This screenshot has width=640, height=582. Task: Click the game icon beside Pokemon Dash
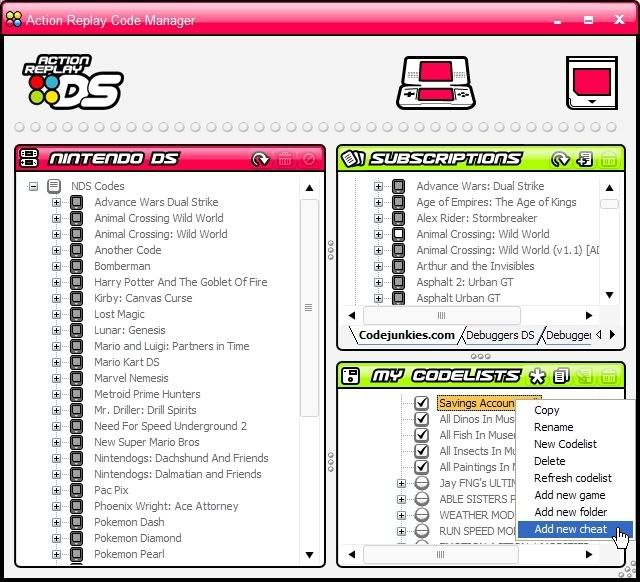(76, 522)
